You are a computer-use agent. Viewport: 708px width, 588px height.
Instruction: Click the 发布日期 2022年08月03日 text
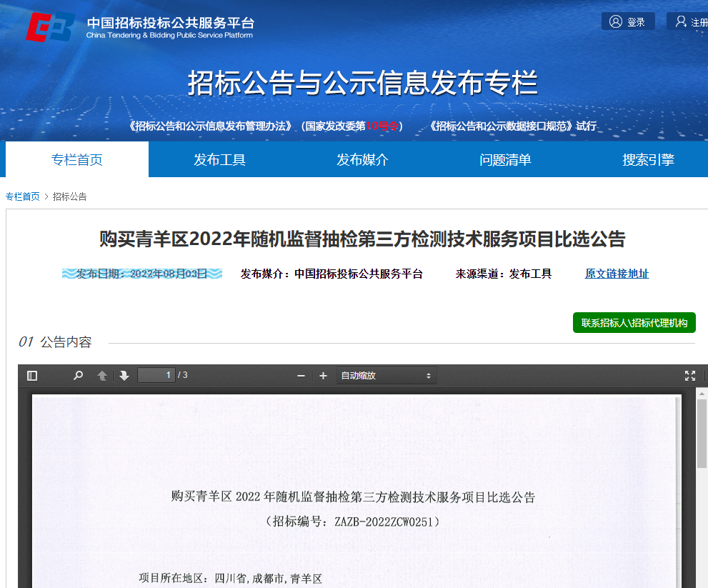click(141, 274)
